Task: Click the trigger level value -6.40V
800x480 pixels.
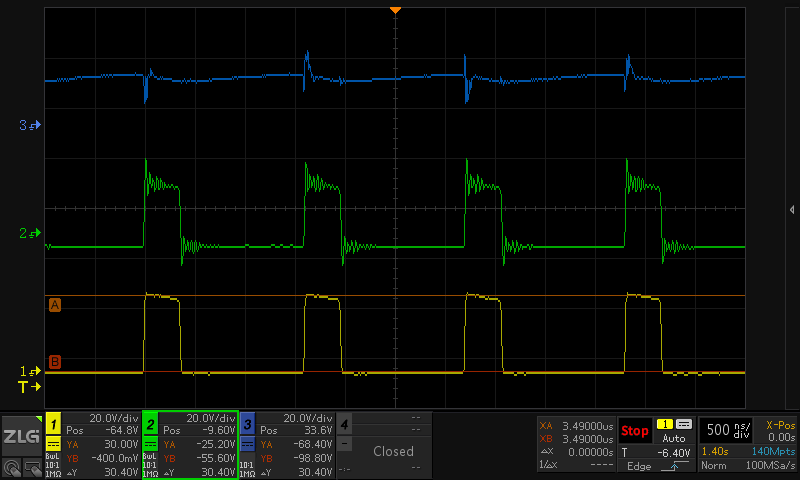Action: pos(674,453)
